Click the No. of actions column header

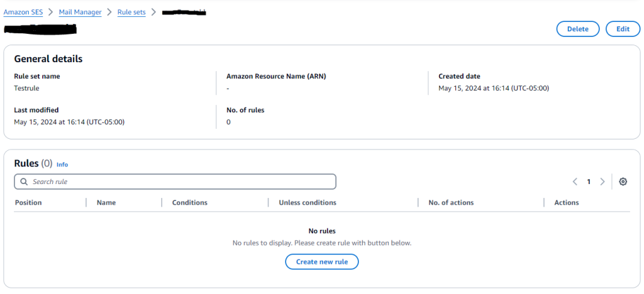tap(451, 202)
